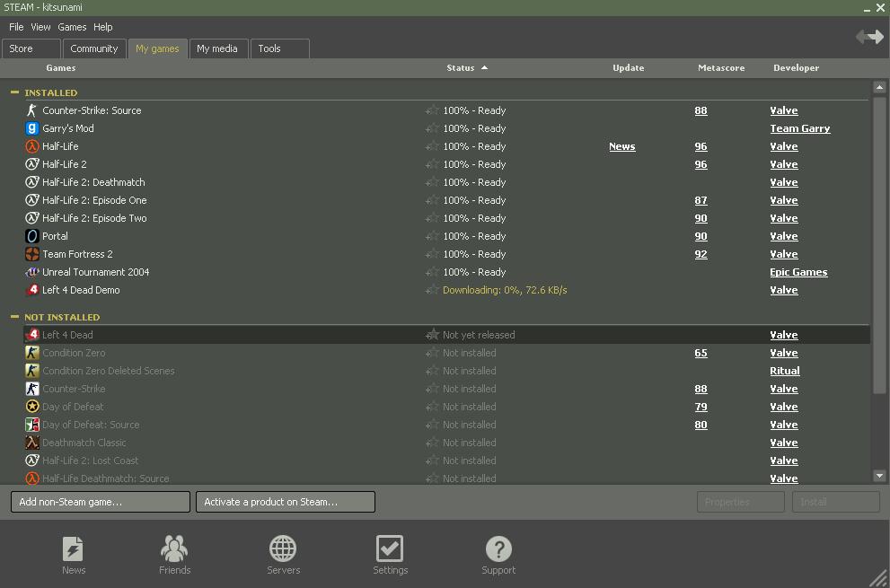
Task: Click the scrollbar up arrow in games list
Action: [x=879, y=87]
